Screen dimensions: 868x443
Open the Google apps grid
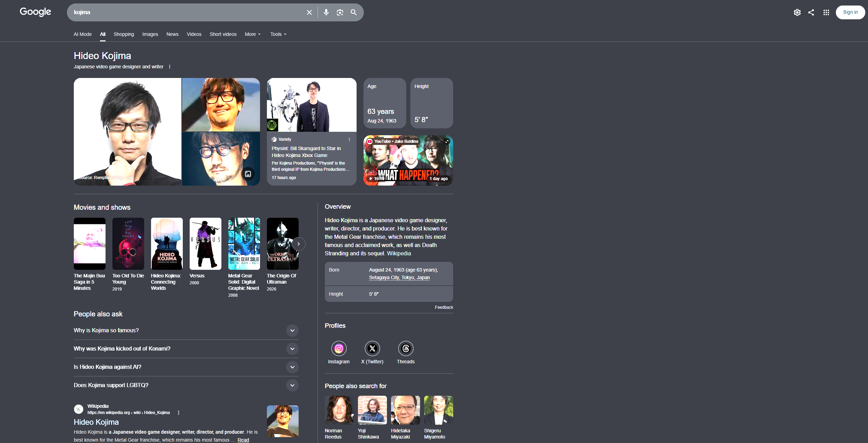pos(826,12)
